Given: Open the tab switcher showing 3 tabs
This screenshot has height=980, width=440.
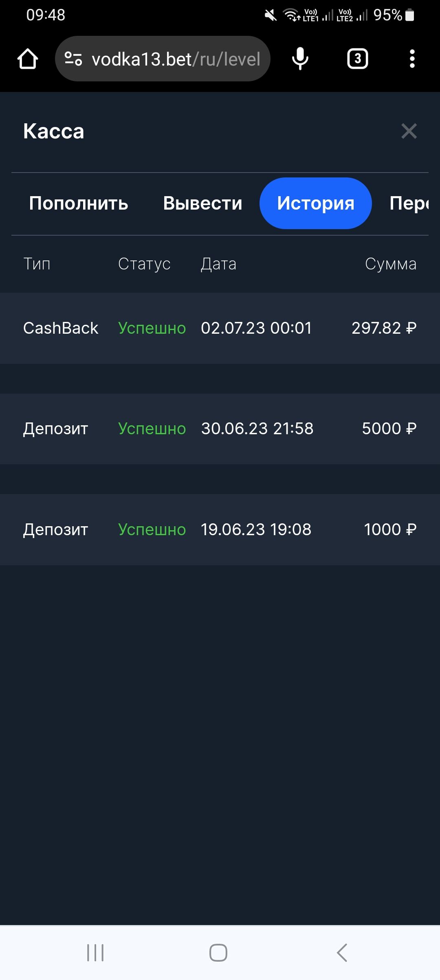Looking at the screenshot, I should point(357,59).
